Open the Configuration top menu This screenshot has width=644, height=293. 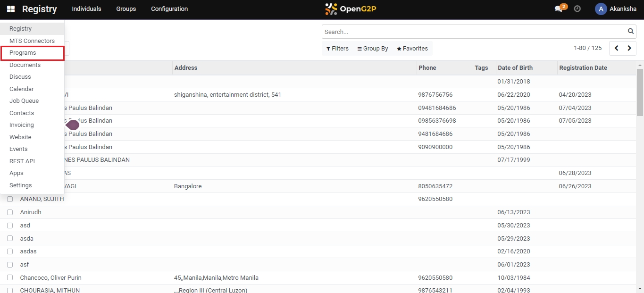[169, 9]
